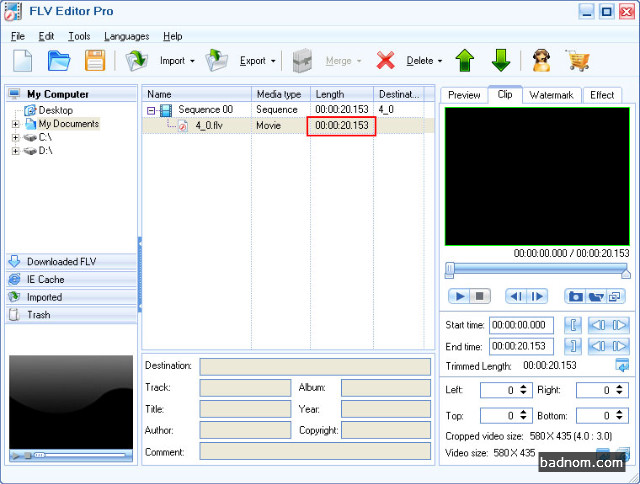Click the Destination text field
This screenshot has width=640, height=484.
click(315, 366)
